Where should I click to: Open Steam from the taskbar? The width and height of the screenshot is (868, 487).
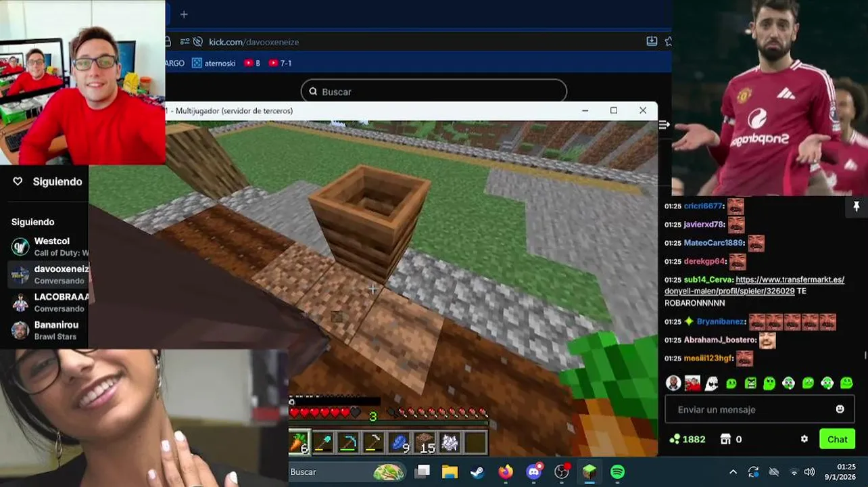click(x=477, y=471)
